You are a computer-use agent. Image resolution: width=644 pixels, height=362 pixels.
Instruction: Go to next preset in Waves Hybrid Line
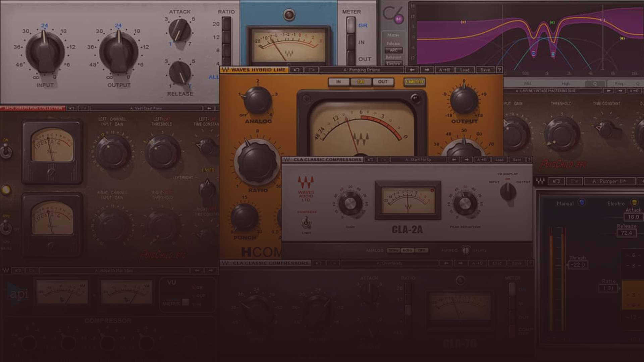(427, 70)
